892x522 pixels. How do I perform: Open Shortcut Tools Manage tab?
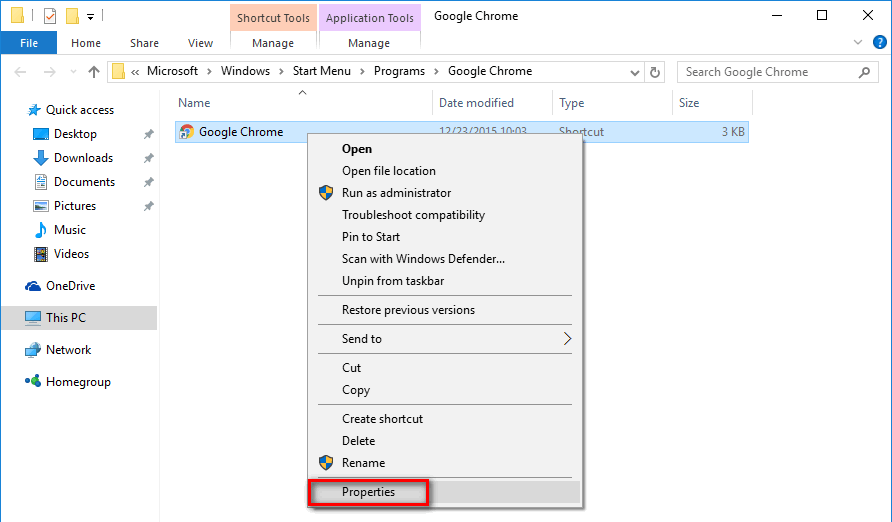click(x=273, y=43)
